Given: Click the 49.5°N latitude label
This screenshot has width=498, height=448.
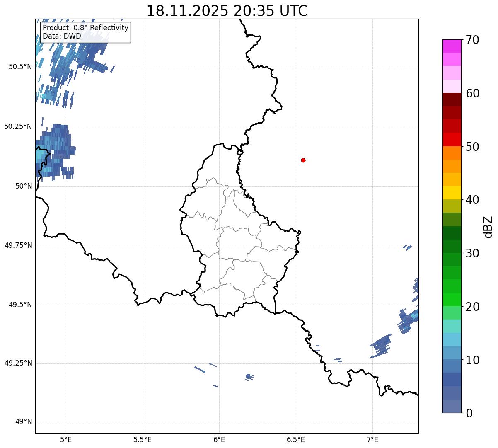Looking at the screenshot, I should 20,305.
